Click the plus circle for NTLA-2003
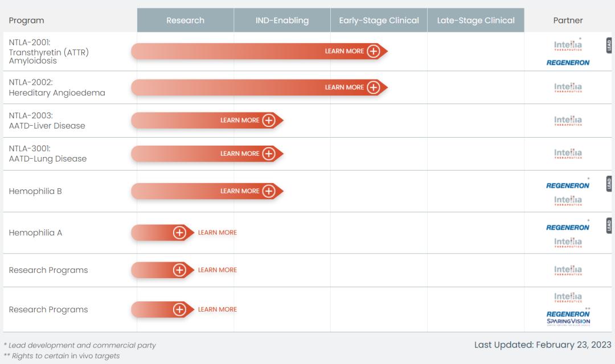 [269, 121]
